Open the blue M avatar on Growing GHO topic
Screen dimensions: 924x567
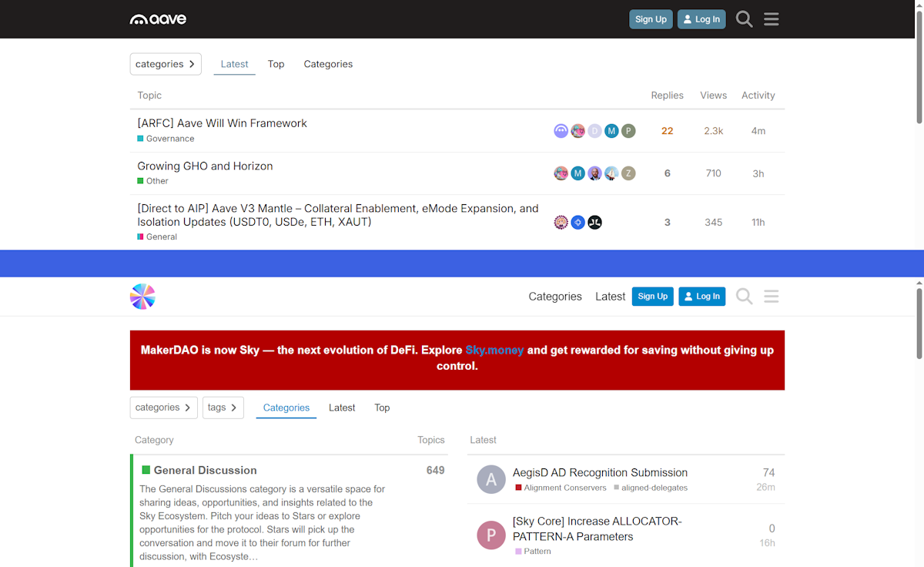tap(578, 173)
